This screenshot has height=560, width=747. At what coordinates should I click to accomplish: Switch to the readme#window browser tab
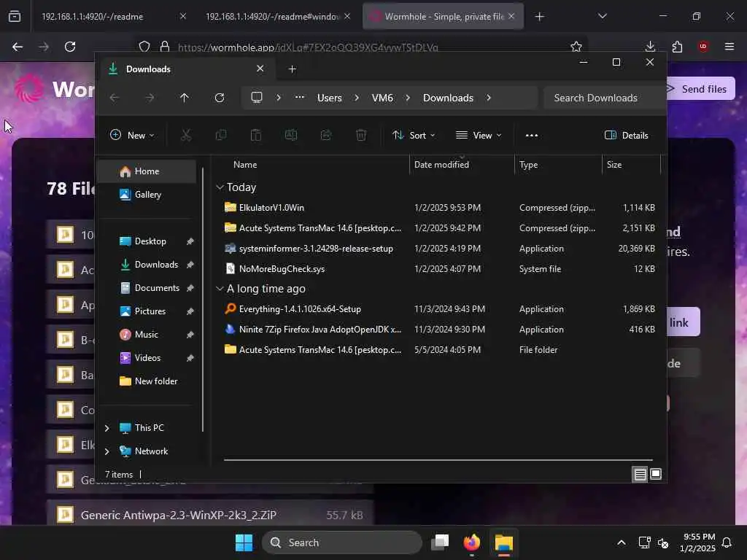[x=271, y=17]
